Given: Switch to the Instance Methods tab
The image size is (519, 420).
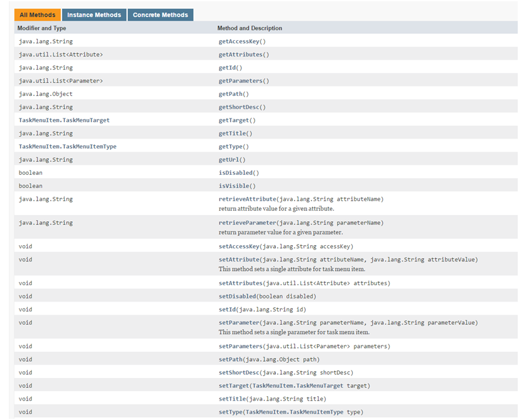Looking at the screenshot, I should [x=94, y=14].
